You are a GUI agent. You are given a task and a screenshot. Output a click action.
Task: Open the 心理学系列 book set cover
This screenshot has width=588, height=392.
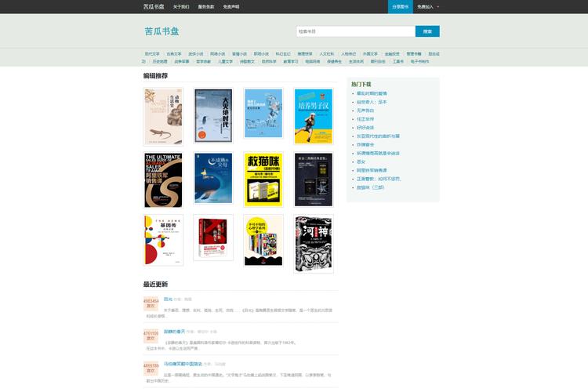click(x=263, y=241)
